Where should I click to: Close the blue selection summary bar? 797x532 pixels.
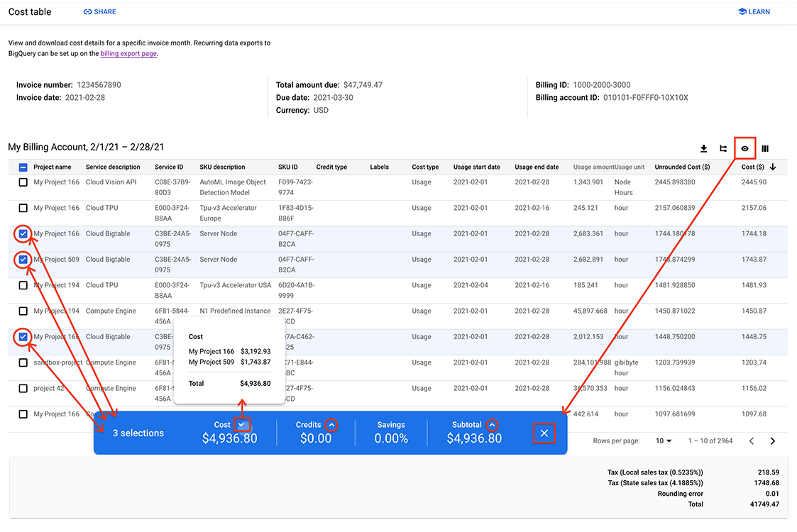(544, 433)
